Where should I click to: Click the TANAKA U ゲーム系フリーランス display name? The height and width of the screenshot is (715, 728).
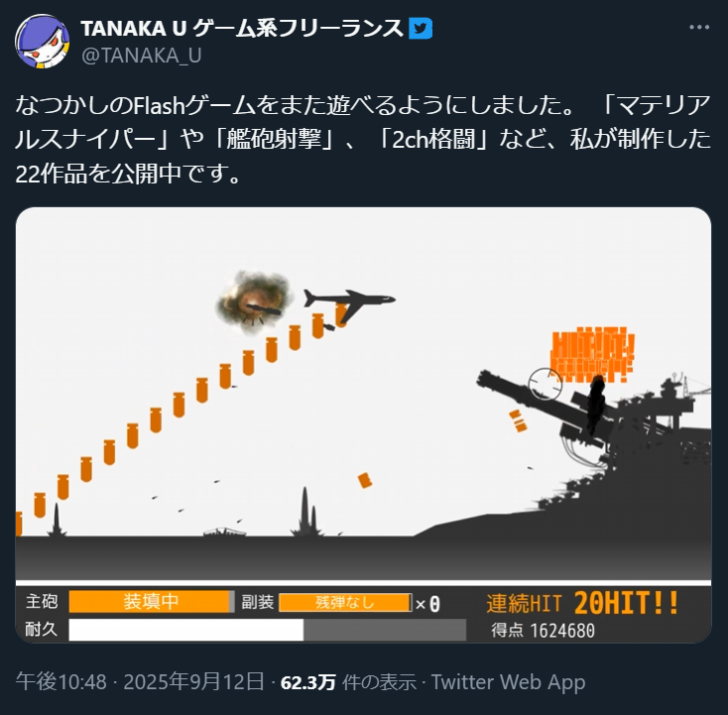point(242,29)
